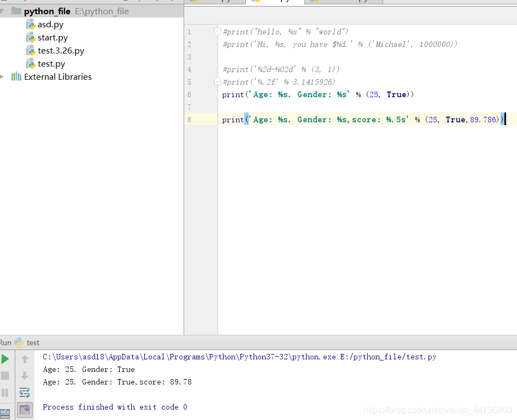517x420 pixels.
Task: Collapse python_file folder with its arrow
Action: [x=2, y=11]
